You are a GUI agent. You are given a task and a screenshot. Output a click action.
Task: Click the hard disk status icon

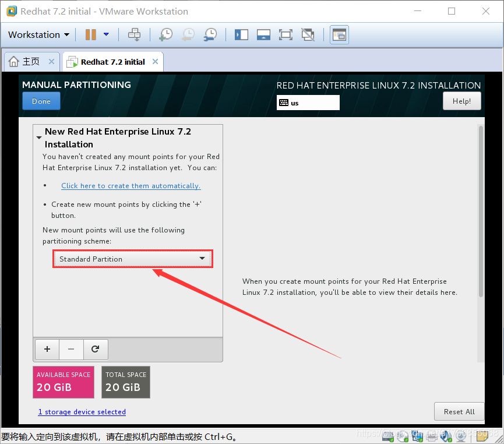coord(388,436)
